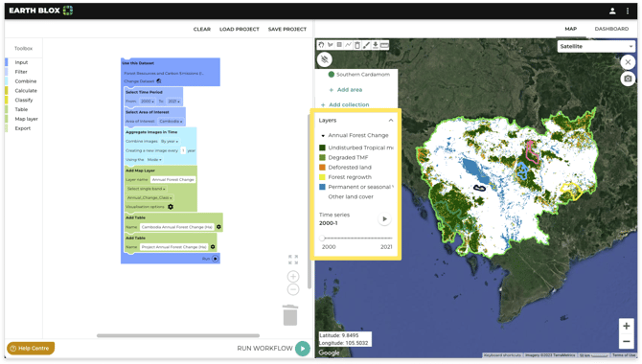Click the Forest regrowth yellow swatch
The height and width of the screenshot is (364, 642).
(322, 177)
